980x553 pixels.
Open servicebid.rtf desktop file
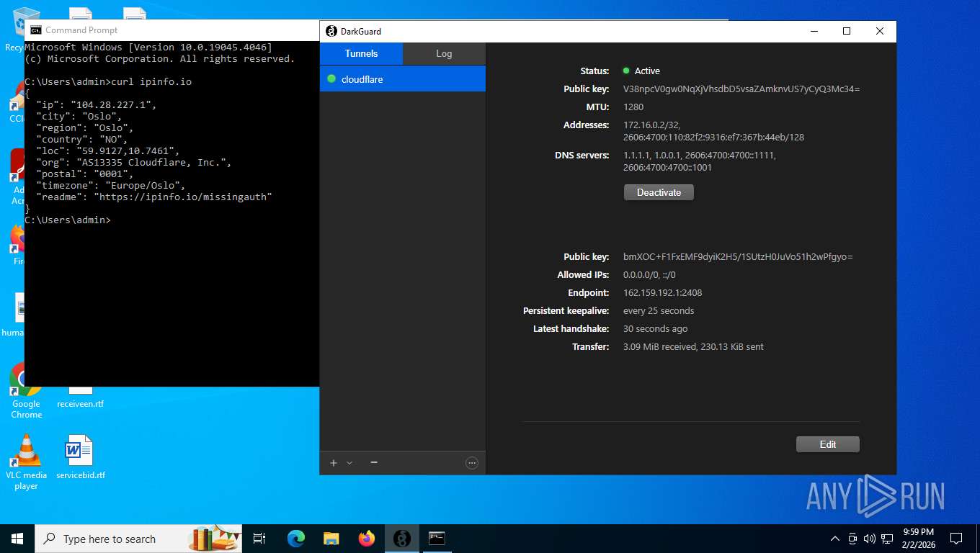pos(80,457)
